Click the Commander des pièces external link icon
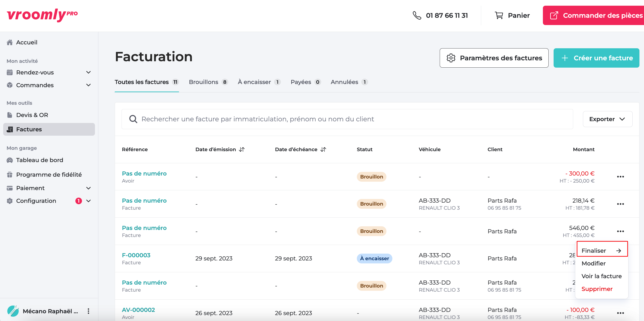Screen dimensions: 644x321 coord(554,15)
